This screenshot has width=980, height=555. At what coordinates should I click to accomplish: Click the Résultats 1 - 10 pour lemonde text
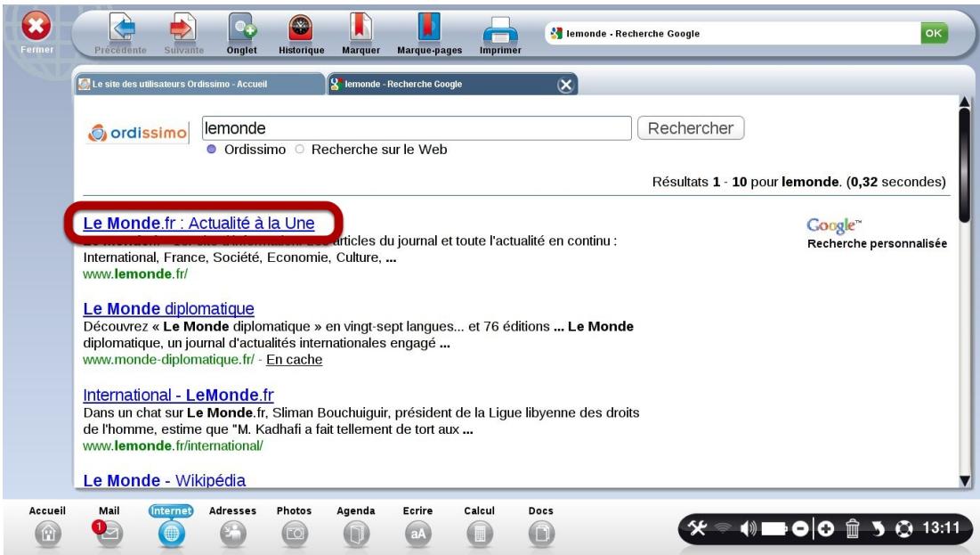(798, 182)
